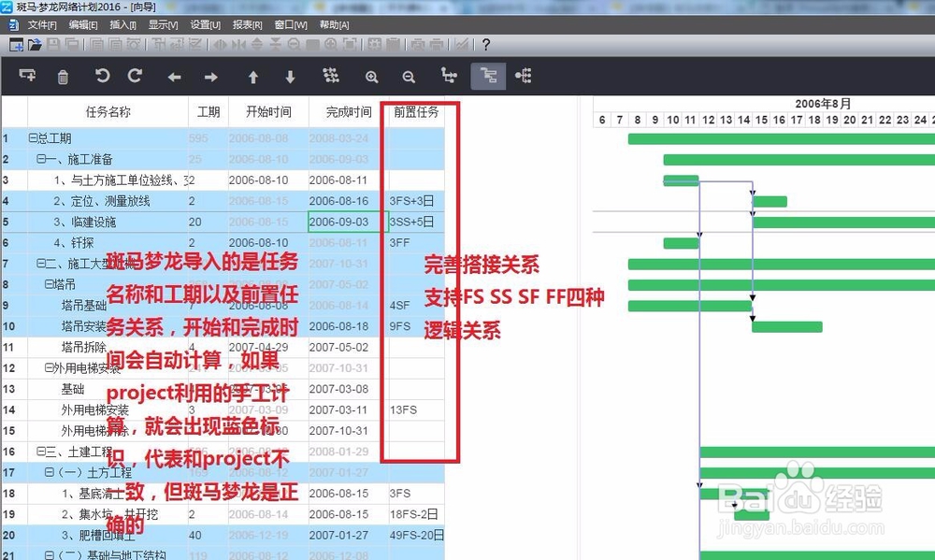Collapse the 总工期 summary row
935x560 pixels.
click(33, 138)
